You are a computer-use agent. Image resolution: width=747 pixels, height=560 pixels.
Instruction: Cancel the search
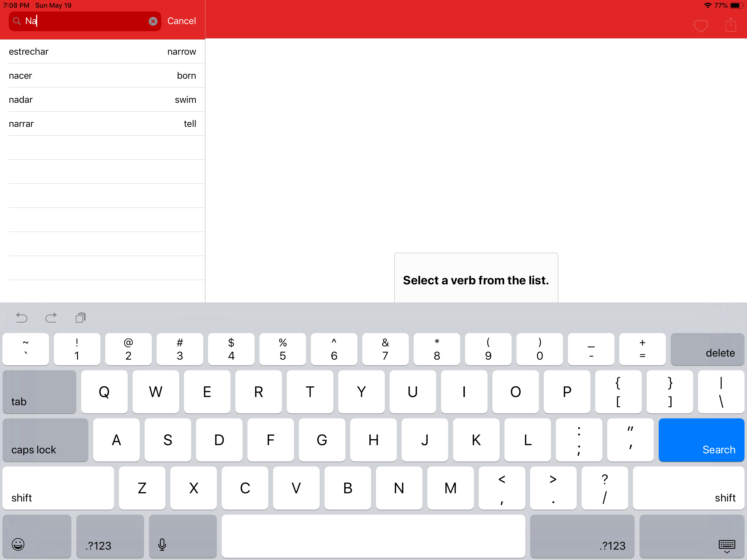(181, 21)
